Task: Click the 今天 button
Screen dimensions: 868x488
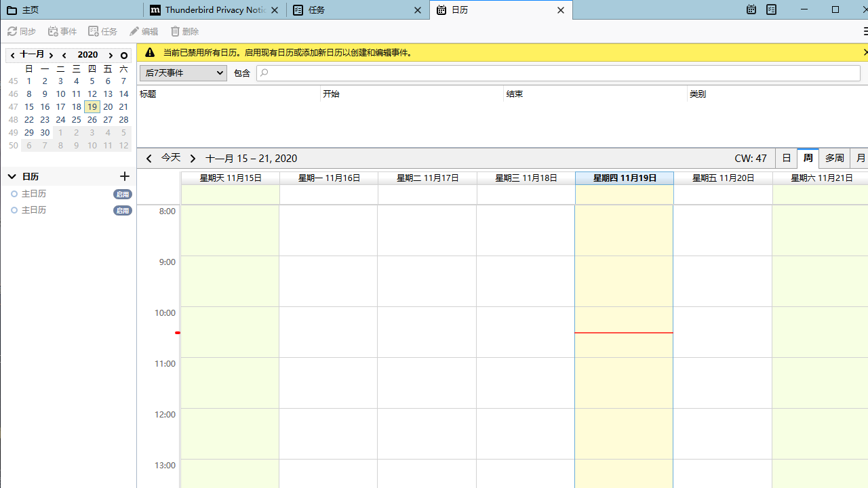Action: [170, 158]
